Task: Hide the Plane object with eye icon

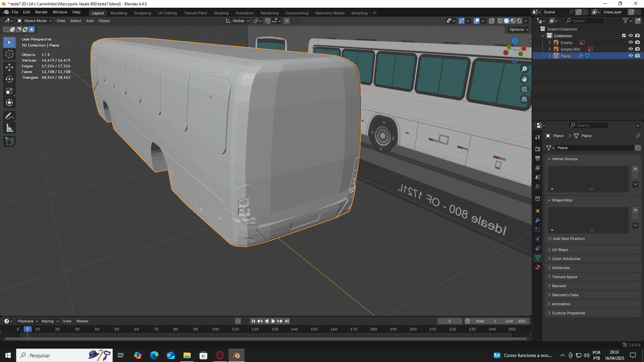Action: pyautogui.click(x=631, y=56)
